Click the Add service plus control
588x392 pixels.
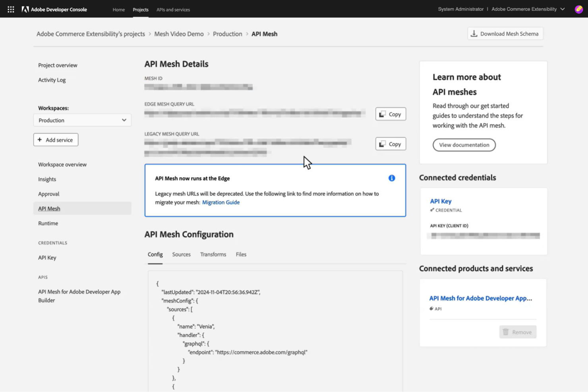tap(40, 139)
